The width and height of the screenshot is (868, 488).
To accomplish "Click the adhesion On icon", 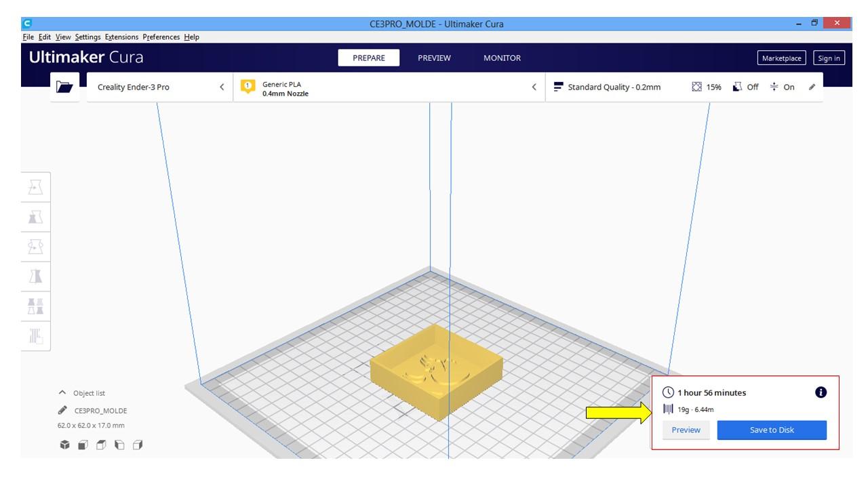I will pyautogui.click(x=774, y=87).
